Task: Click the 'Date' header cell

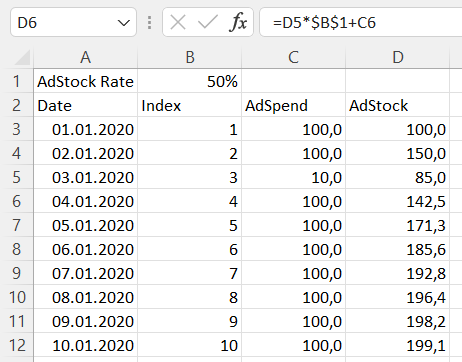Action: 86,105
